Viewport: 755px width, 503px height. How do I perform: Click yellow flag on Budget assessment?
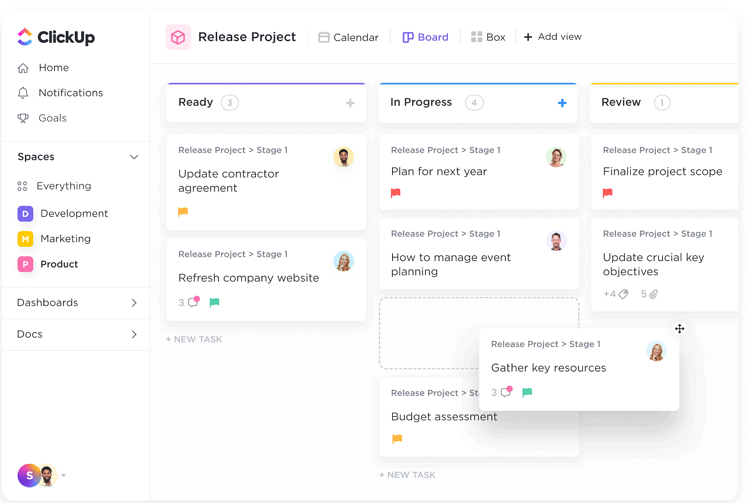pyautogui.click(x=397, y=439)
